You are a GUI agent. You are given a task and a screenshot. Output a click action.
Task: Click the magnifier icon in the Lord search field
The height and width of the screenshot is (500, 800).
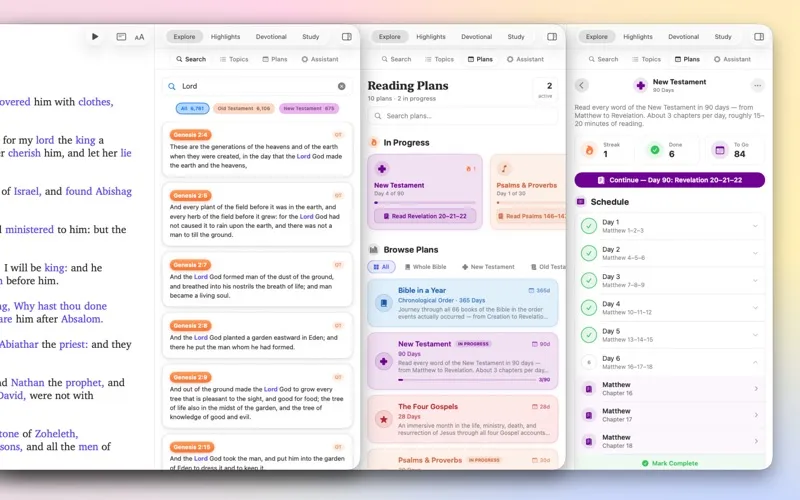click(172, 86)
